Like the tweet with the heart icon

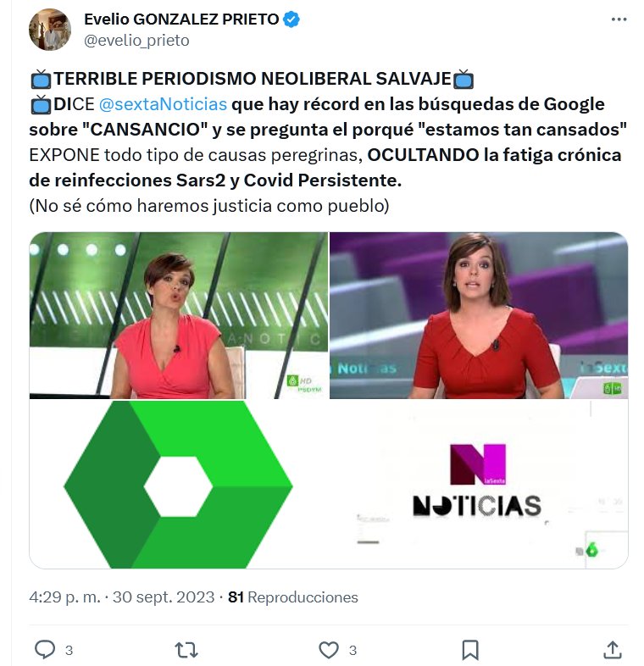[329, 650]
